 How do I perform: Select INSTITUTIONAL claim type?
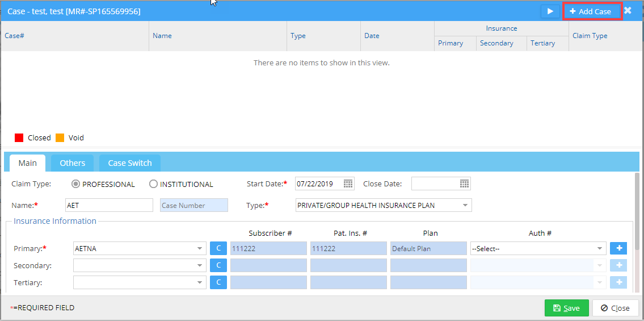point(153,184)
